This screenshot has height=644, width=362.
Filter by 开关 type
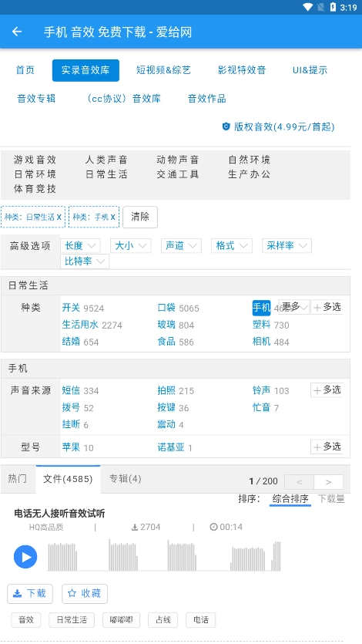tap(71, 308)
